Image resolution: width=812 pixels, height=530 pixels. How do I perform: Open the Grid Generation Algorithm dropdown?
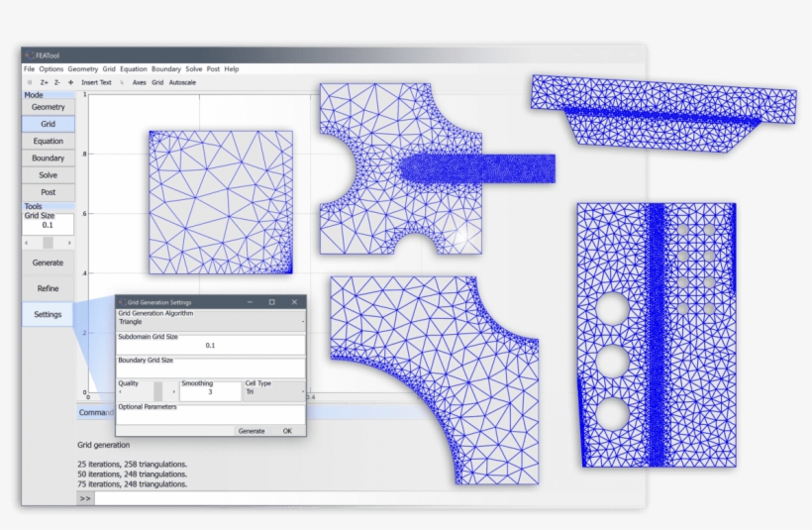click(x=211, y=322)
